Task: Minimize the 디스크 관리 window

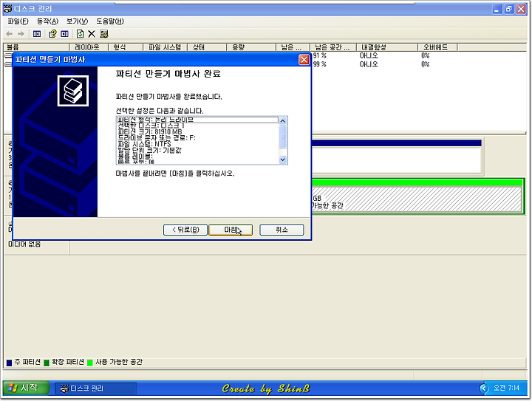Action: [497, 9]
